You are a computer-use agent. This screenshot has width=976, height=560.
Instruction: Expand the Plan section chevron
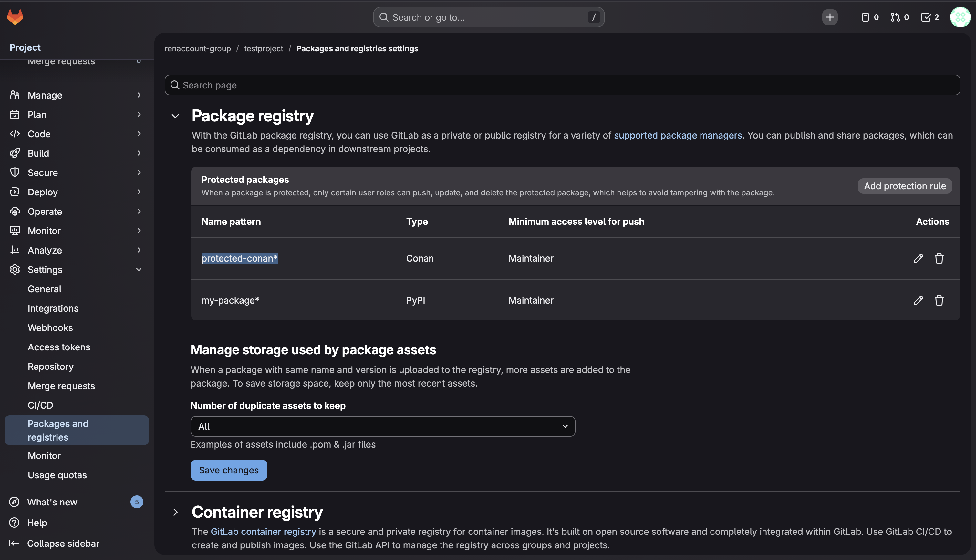[x=139, y=115]
